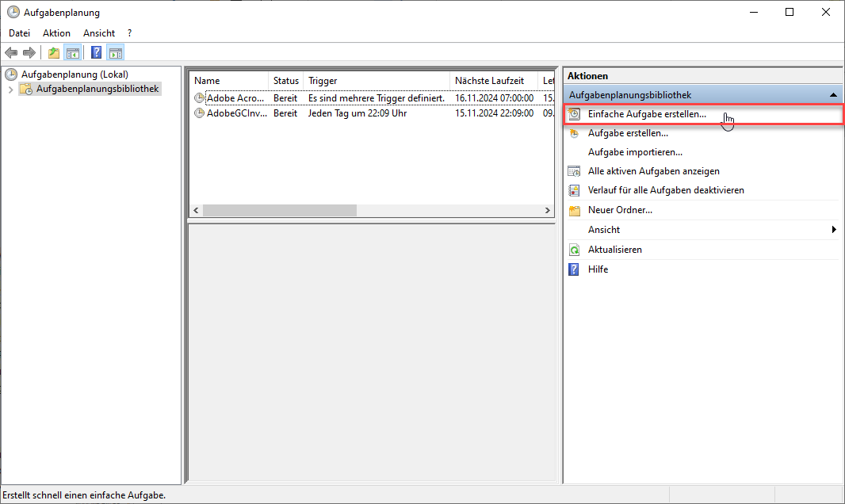The height and width of the screenshot is (504, 845).
Task: Click the Neuer Ordner folder icon
Action: 575,210
